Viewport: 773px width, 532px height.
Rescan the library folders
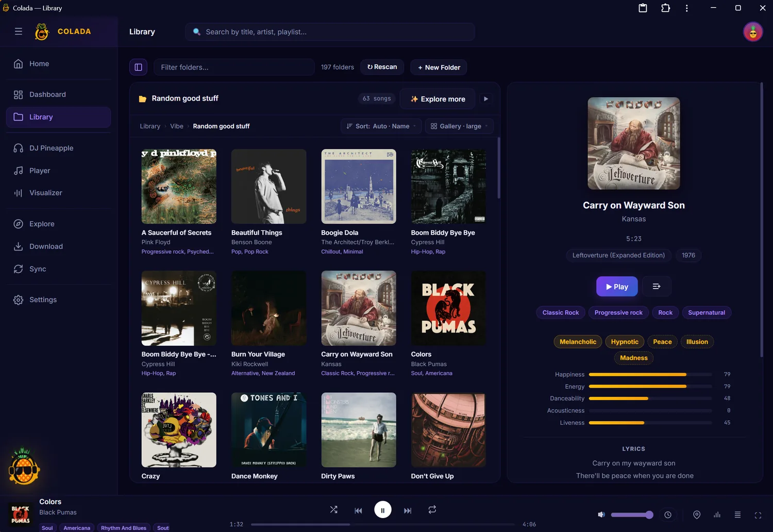[382, 67]
